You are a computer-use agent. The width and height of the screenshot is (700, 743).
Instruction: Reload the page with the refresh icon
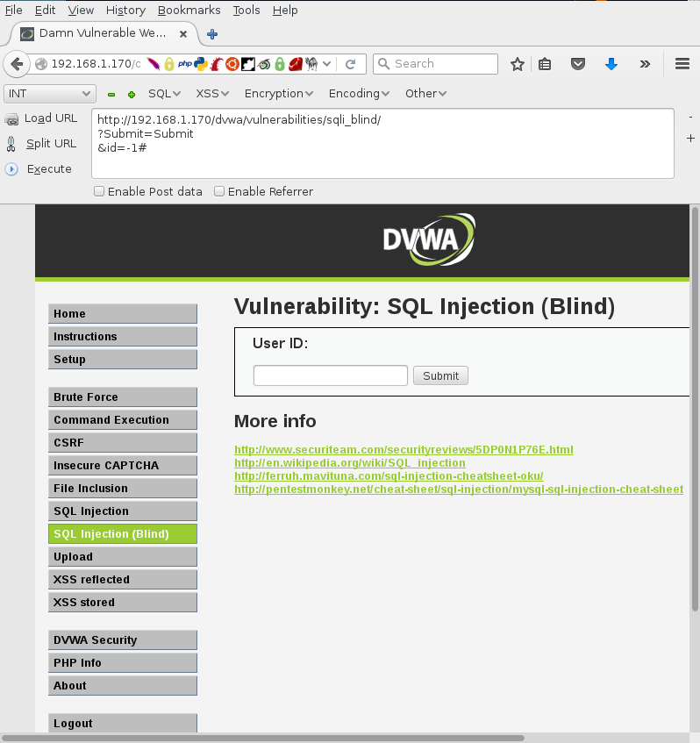coord(351,64)
